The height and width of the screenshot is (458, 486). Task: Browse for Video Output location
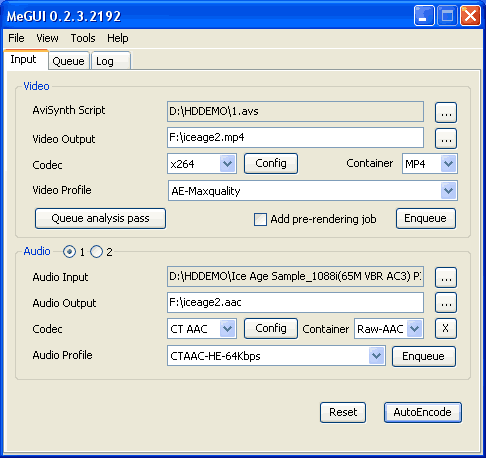(446, 138)
